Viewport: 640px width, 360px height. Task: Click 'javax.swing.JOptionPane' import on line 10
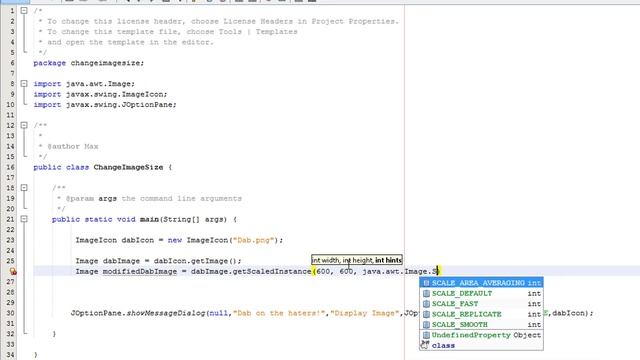[119, 104]
